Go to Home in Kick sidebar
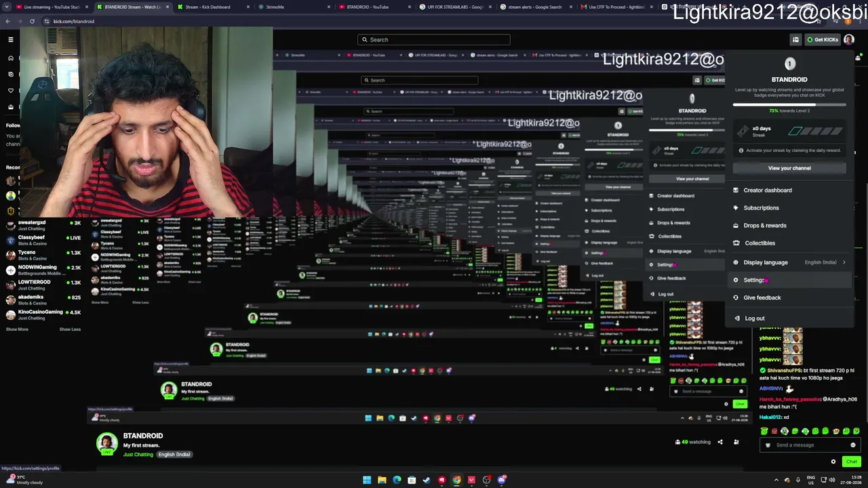Viewport: 868px width, 488px height. pyautogui.click(x=10, y=58)
